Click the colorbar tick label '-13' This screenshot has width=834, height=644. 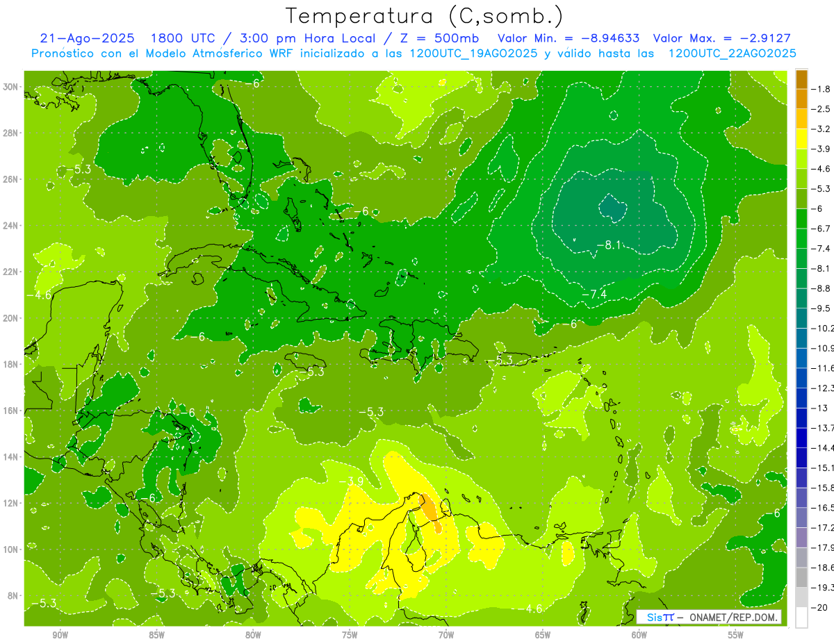(820, 408)
